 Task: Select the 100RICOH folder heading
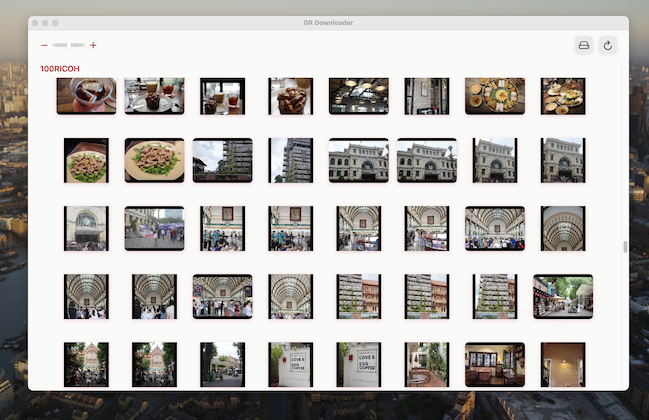pyautogui.click(x=60, y=68)
